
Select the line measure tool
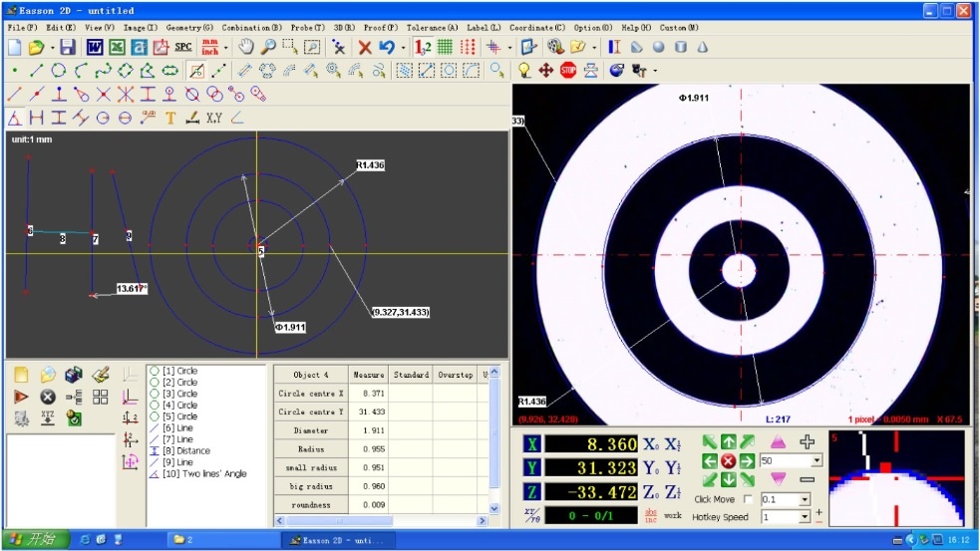[x=36, y=71]
